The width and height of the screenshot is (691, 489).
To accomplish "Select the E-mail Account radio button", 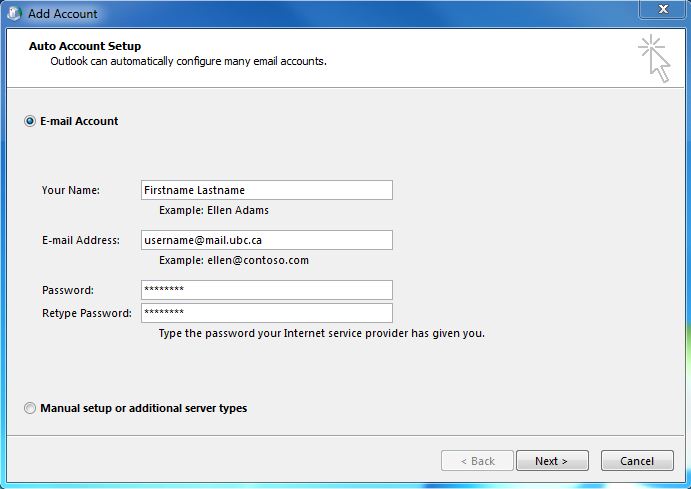I will pyautogui.click(x=30, y=121).
